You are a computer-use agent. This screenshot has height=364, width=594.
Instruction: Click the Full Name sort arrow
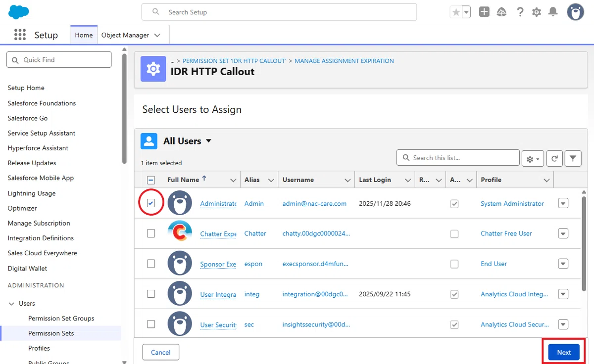tap(204, 179)
